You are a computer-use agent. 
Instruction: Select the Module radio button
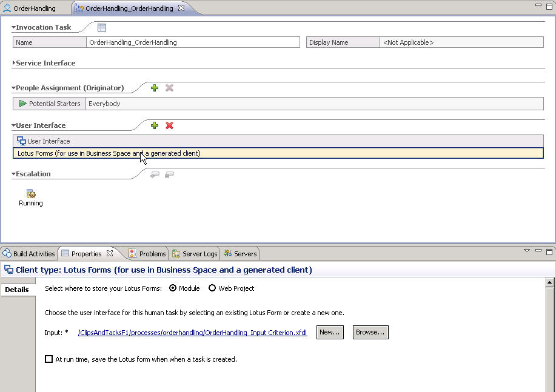173,288
